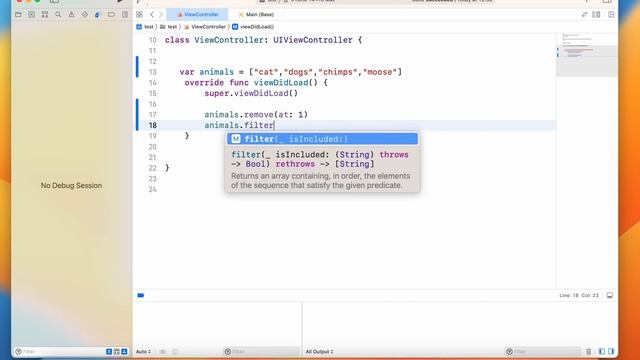Viewport: 640px width, 360px height.
Task: Click the variable info icon
Action: tap(175, 351)
